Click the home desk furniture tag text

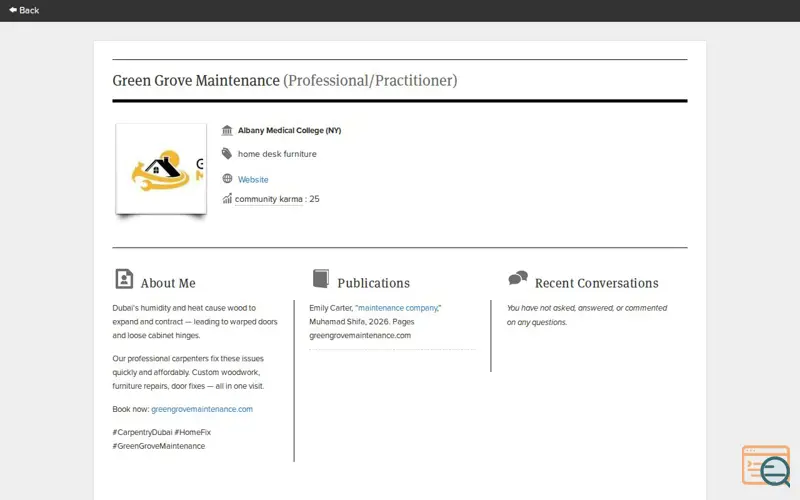[277, 154]
